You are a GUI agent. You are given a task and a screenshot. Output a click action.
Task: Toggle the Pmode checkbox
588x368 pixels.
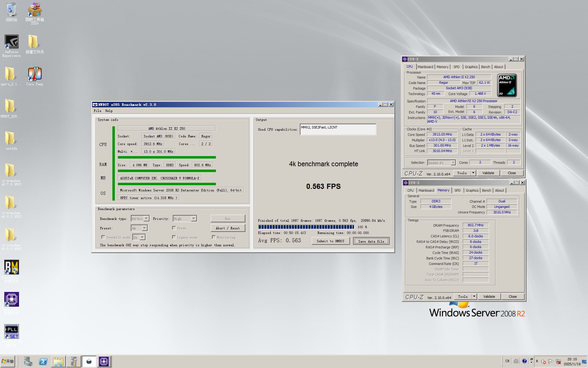click(x=174, y=228)
